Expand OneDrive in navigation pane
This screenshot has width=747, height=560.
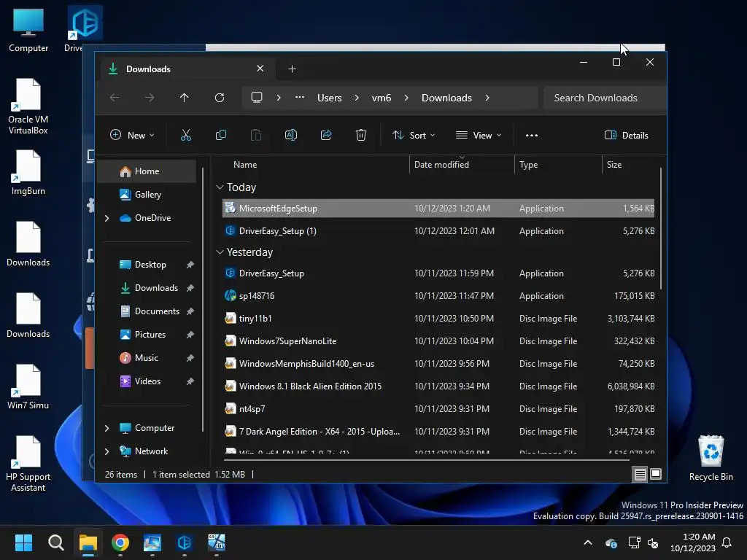coord(107,218)
